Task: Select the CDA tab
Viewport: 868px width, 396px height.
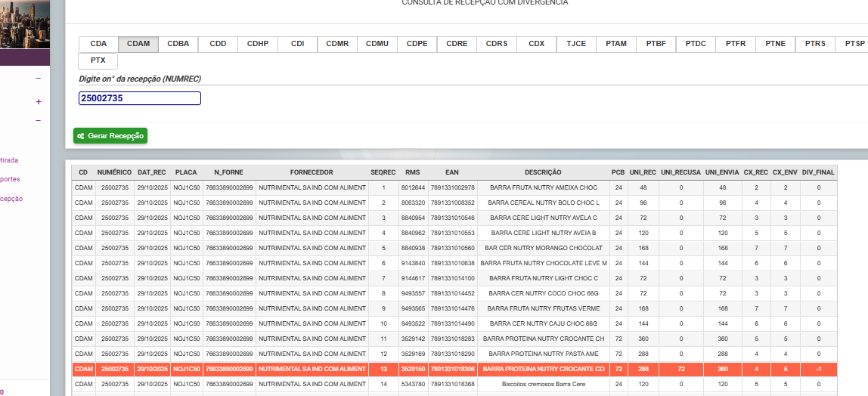Action: click(x=98, y=44)
